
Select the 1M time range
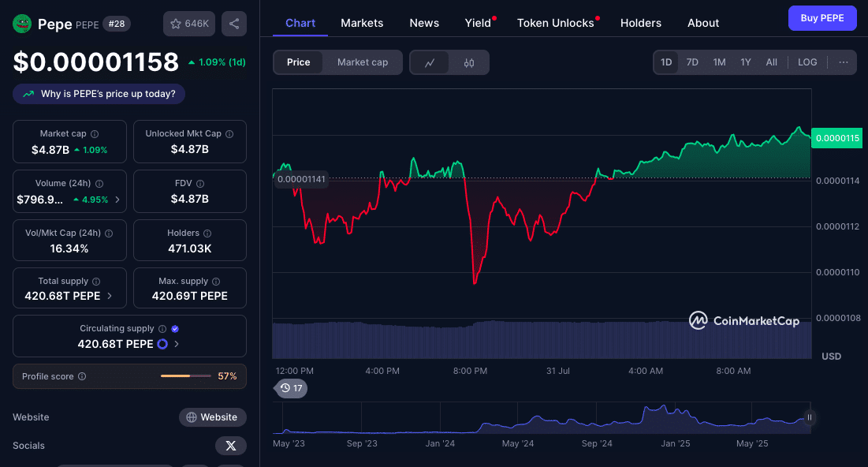pos(719,62)
